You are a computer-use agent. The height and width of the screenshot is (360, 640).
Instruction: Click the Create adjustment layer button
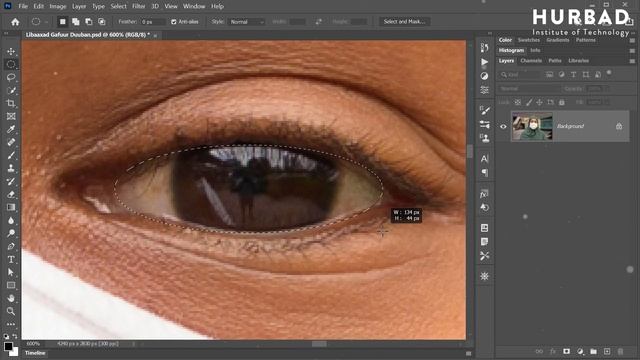point(580,351)
